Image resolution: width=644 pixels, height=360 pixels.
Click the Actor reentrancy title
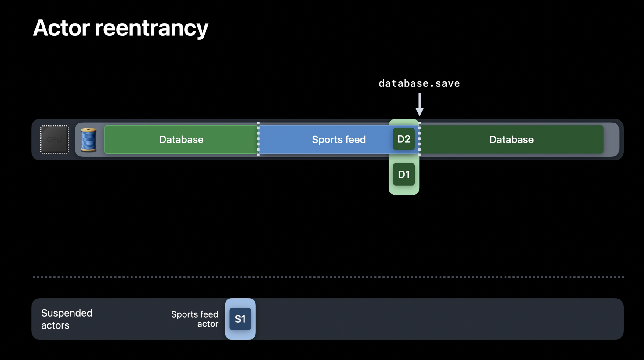coord(121,28)
